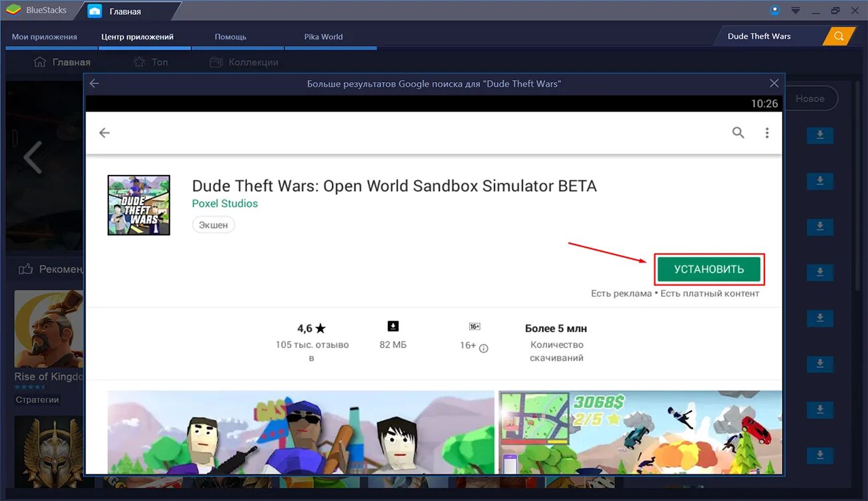Click the Dude Theft Wars app icon
868x501 pixels.
click(139, 205)
